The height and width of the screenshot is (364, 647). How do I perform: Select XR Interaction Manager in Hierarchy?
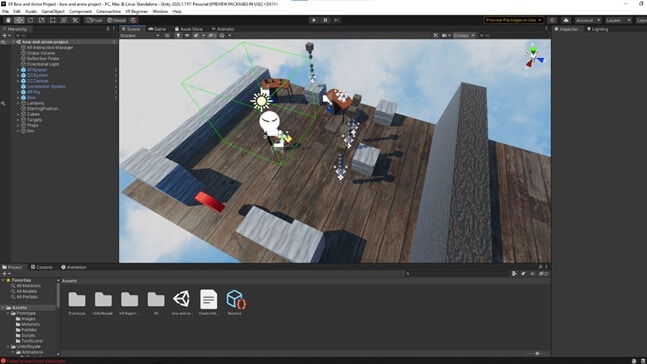pyautogui.click(x=50, y=47)
